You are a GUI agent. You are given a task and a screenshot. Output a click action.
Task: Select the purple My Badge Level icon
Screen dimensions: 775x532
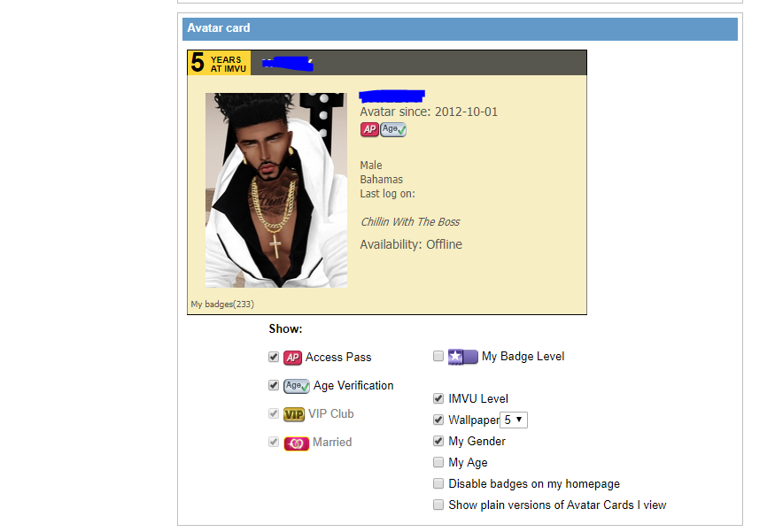coord(461,356)
